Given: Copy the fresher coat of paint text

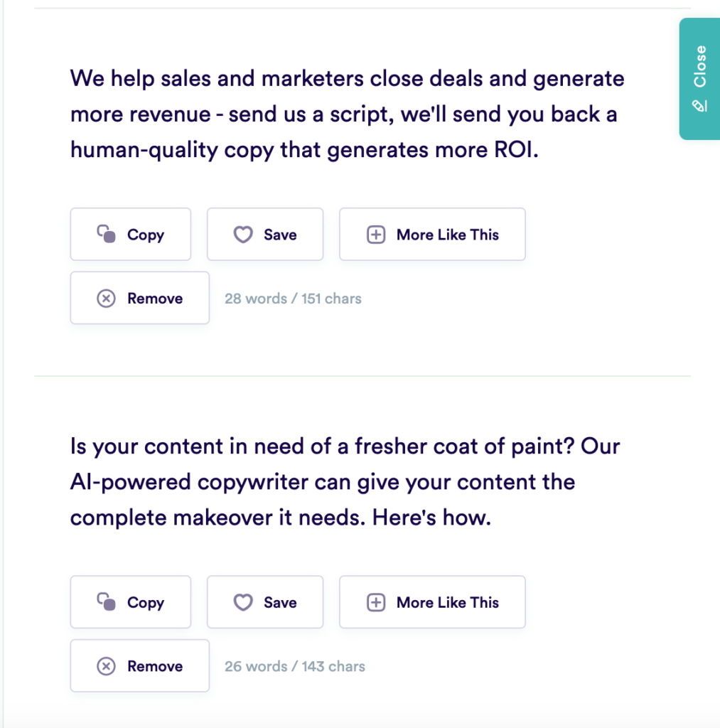Looking at the screenshot, I should click(x=130, y=602).
